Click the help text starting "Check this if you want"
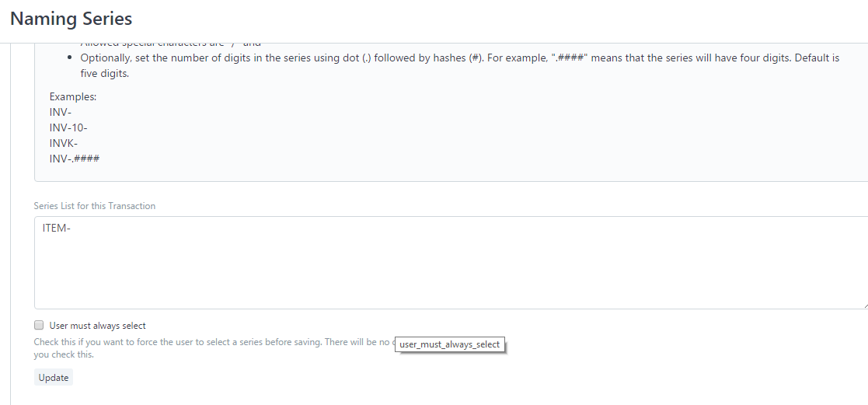Viewport: 868px width, 405px height. pyautogui.click(x=210, y=342)
